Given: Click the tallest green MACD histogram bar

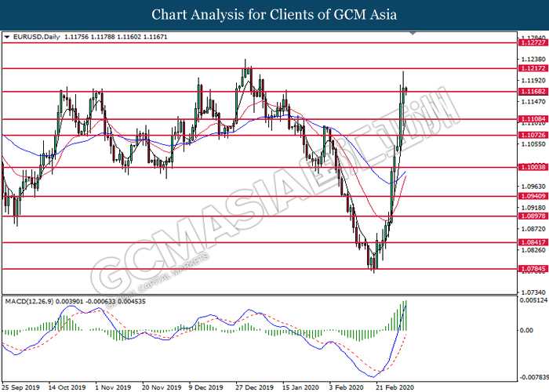Looking at the screenshot, I should 405,315.
